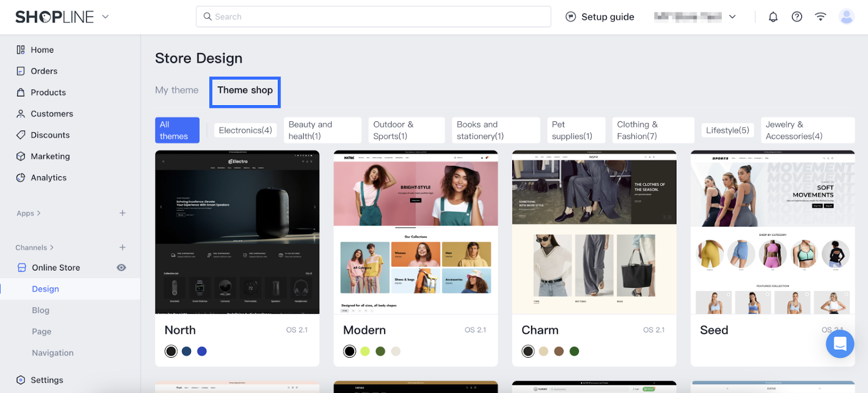Viewport: 868px width, 393px height.
Task: Select North theme black color swatch
Action: tap(171, 351)
